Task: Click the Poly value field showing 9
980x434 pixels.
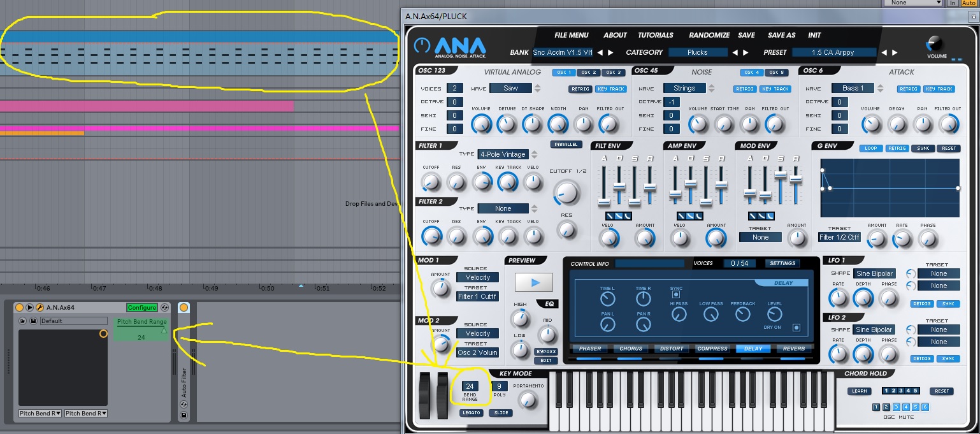Action: (500, 386)
